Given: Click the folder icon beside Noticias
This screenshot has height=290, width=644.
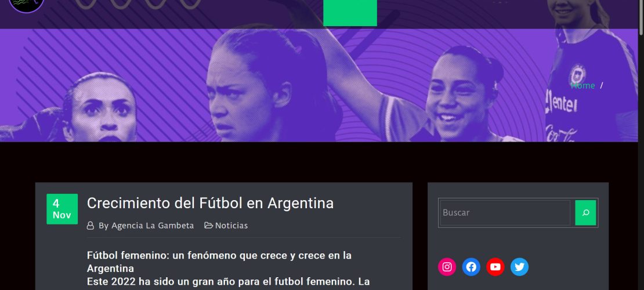Looking at the screenshot, I should (x=209, y=225).
